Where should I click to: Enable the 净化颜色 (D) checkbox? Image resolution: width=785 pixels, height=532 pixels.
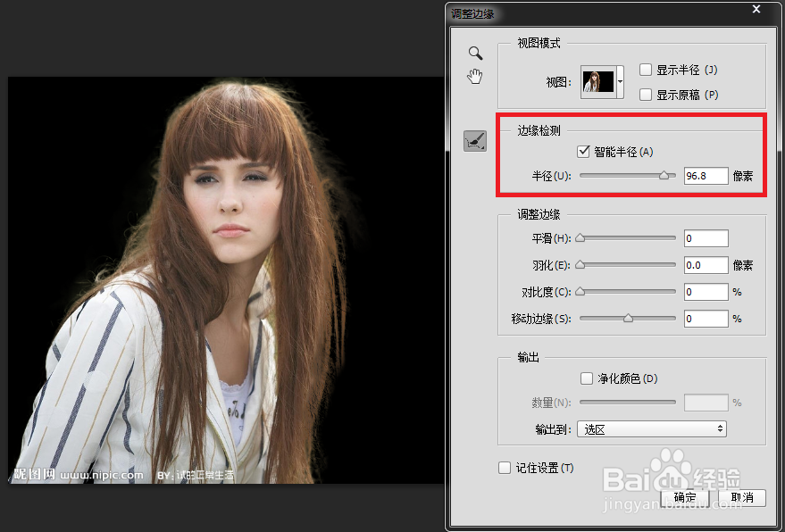click(x=587, y=378)
